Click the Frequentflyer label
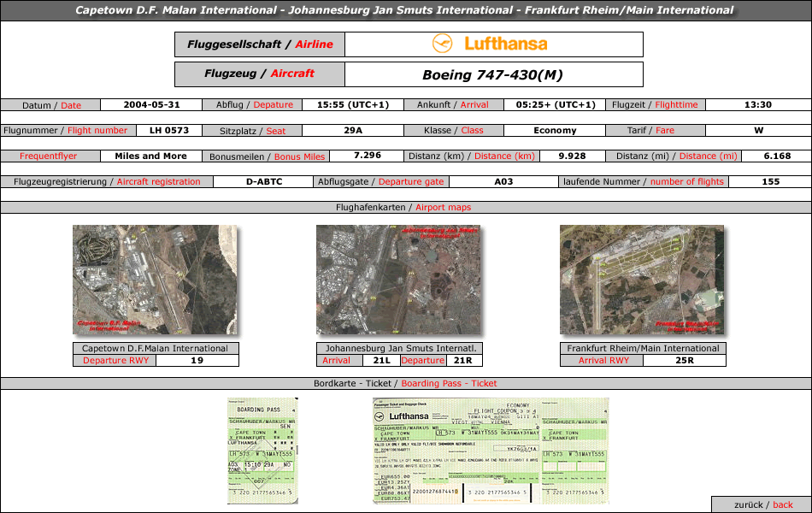The width and height of the screenshot is (812, 513). click(x=50, y=156)
